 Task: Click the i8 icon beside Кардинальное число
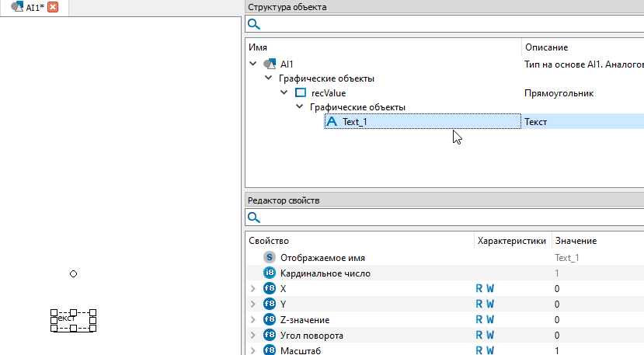(270, 273)
